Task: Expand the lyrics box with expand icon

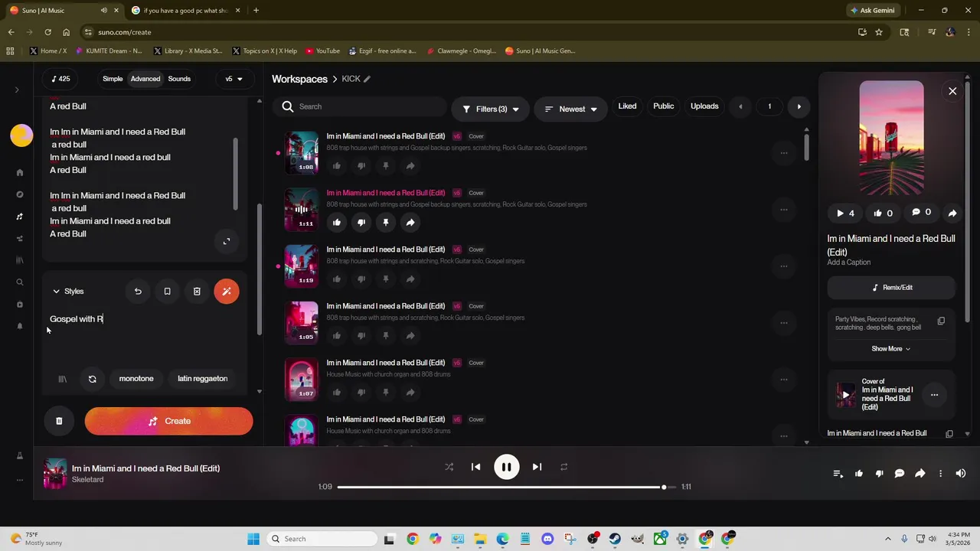Action: coord(227,242)
